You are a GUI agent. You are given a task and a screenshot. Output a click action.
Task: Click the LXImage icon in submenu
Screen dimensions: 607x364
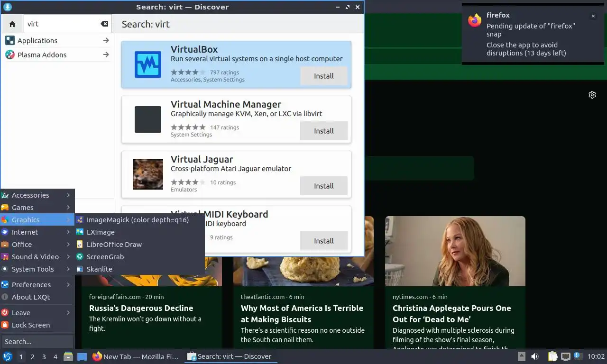[80, 232]
